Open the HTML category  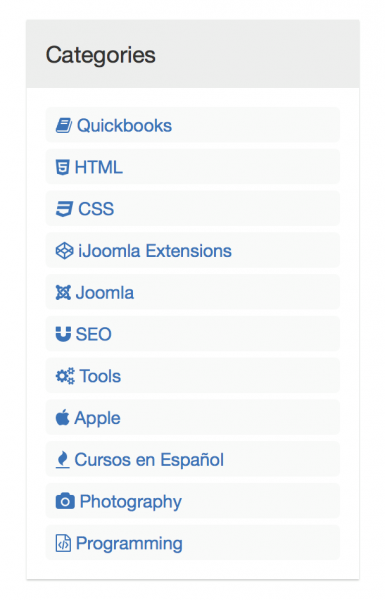point(98,167)
